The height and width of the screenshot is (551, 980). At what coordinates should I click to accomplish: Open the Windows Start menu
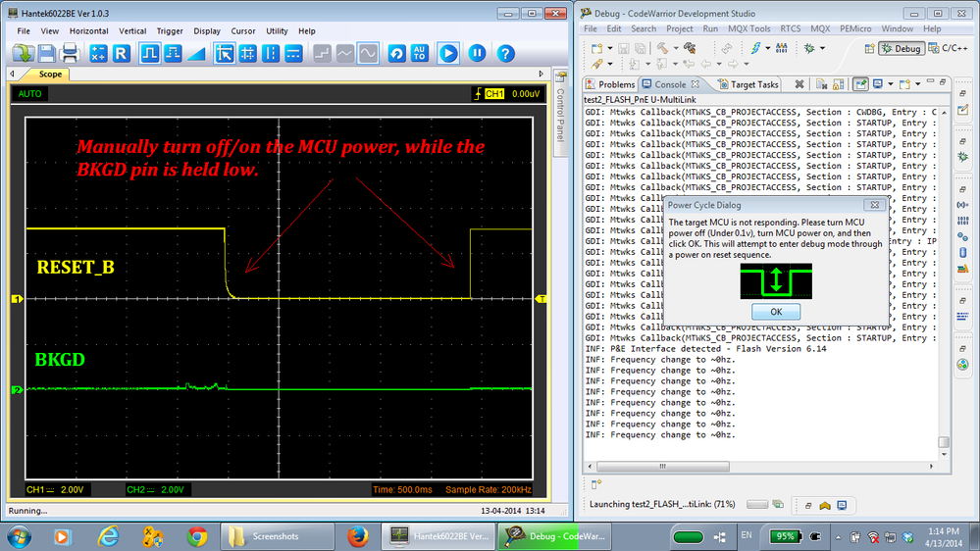[x=20, y=536]
